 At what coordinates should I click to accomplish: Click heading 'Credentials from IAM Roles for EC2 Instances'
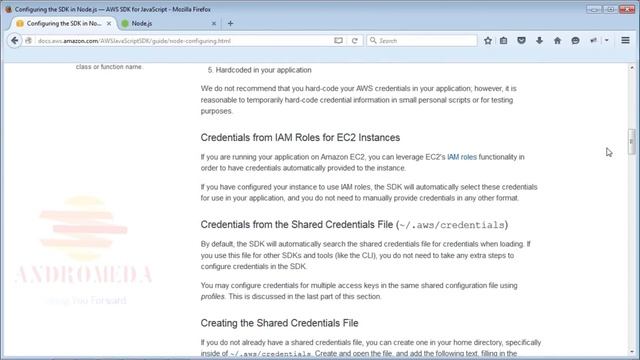[300, 138]
